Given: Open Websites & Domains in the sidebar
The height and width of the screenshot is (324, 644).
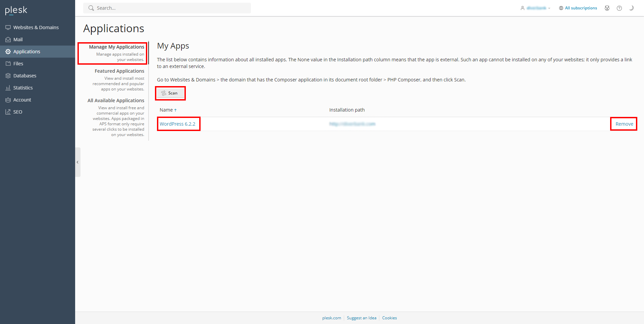Looking at the screenshot, I should click(x=36, y=27).
